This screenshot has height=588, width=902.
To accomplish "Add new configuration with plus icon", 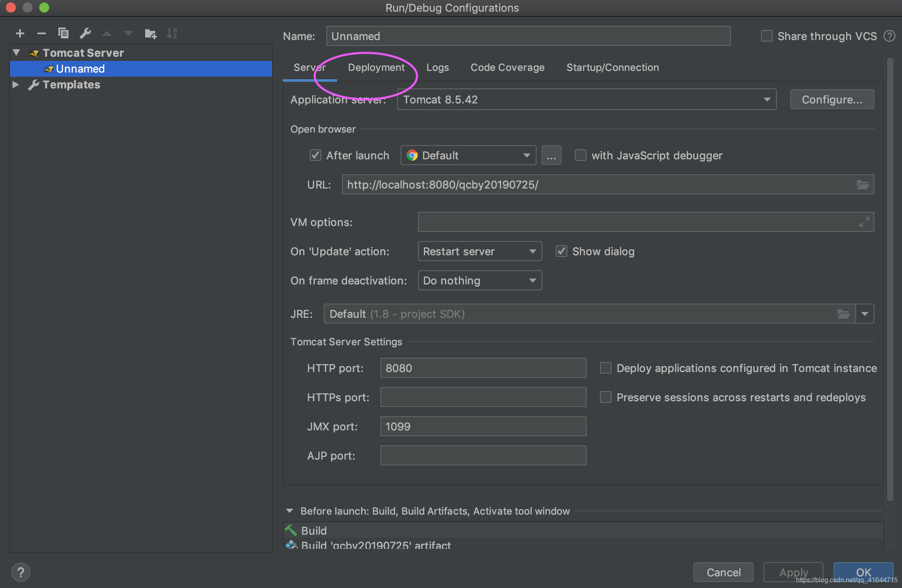I will pyautogui.click(x=20, y=33).
